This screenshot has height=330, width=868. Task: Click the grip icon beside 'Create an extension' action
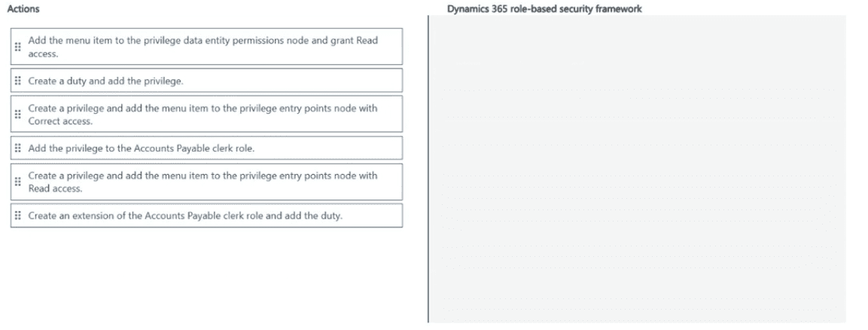(x=17, y=215)
